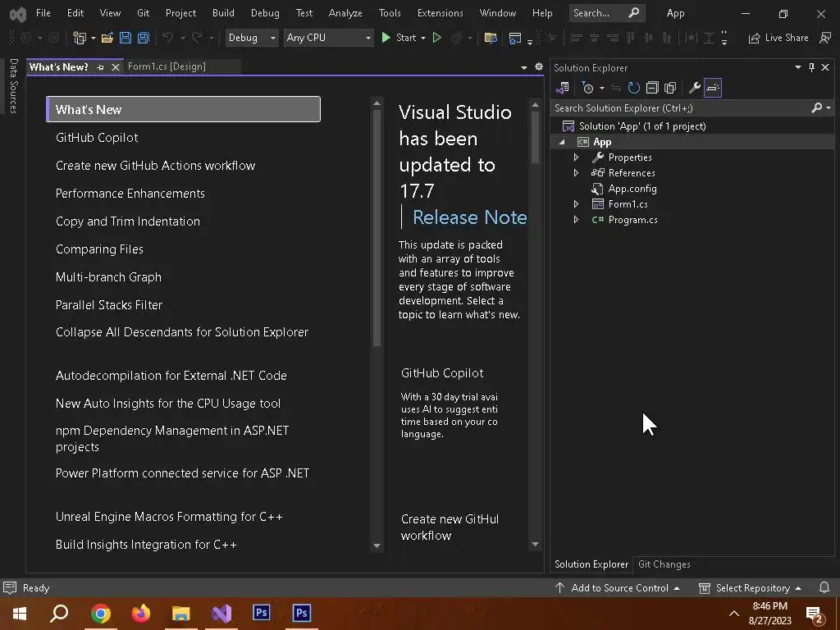
Task: Start debugging with the green Start button
Action: [x=399, y=38]
